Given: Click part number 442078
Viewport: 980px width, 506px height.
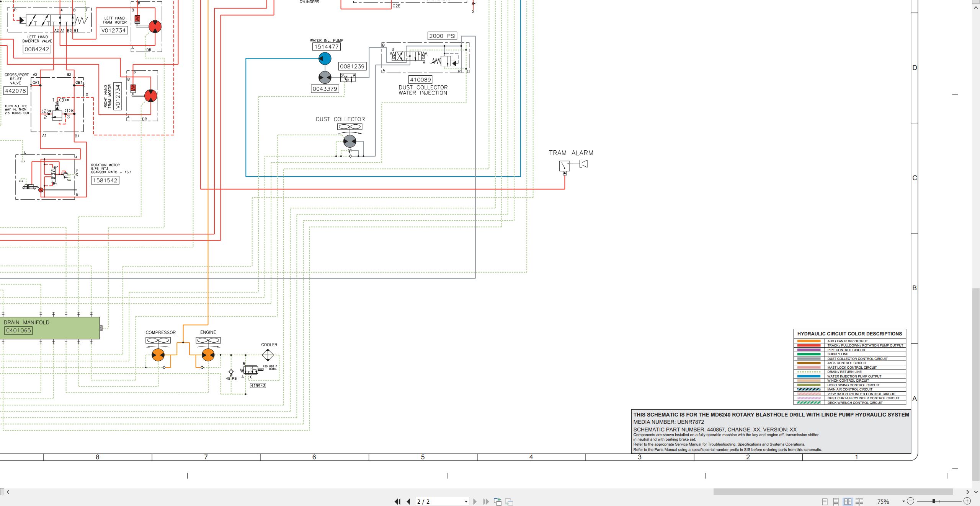Looking at the screenshot, I should [15, 91].
